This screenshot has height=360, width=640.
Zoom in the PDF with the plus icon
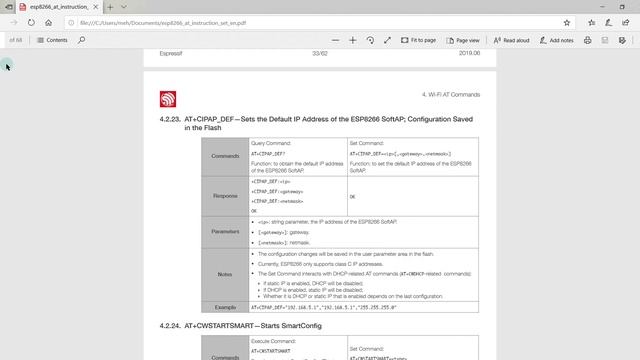point(353,40)
